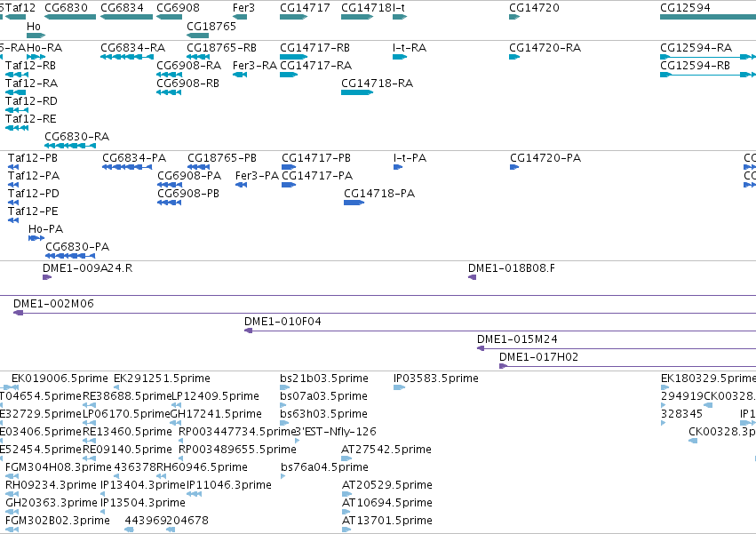This screenshot has width=756, height=534.
Task: Select the Taf12-RB transcript label
Action: (30, 65)
